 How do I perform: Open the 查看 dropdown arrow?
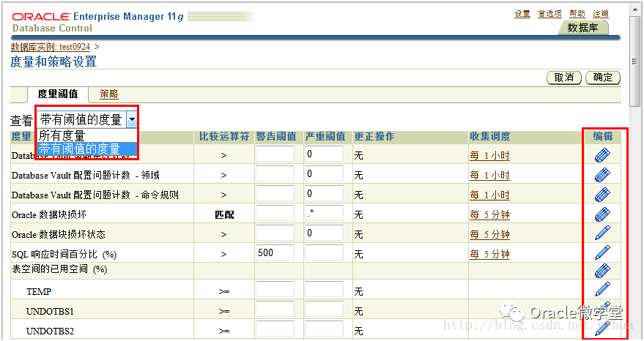click(132, 119)
